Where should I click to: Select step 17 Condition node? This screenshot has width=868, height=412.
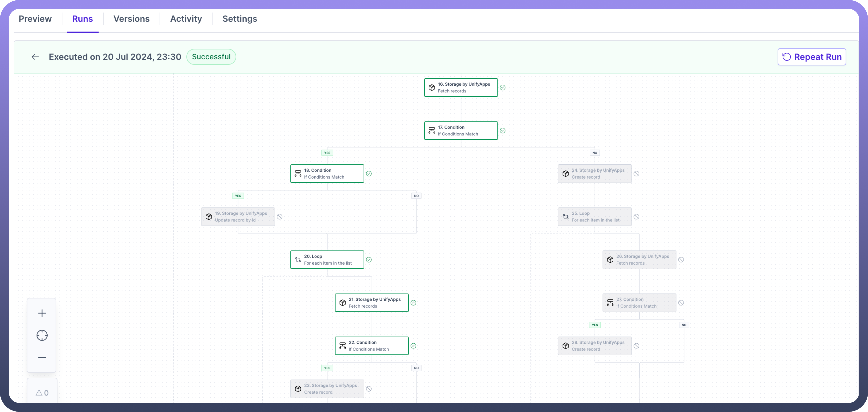(x=461, y=131)
